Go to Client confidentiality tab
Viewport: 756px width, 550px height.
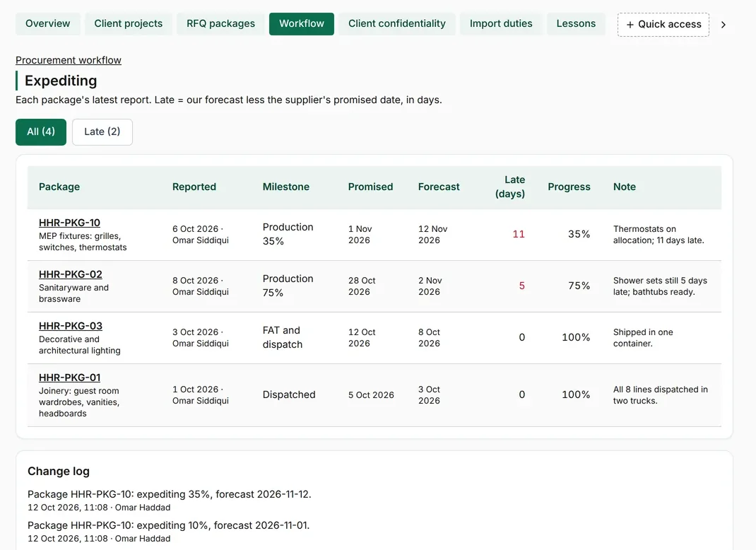(397, 23)
